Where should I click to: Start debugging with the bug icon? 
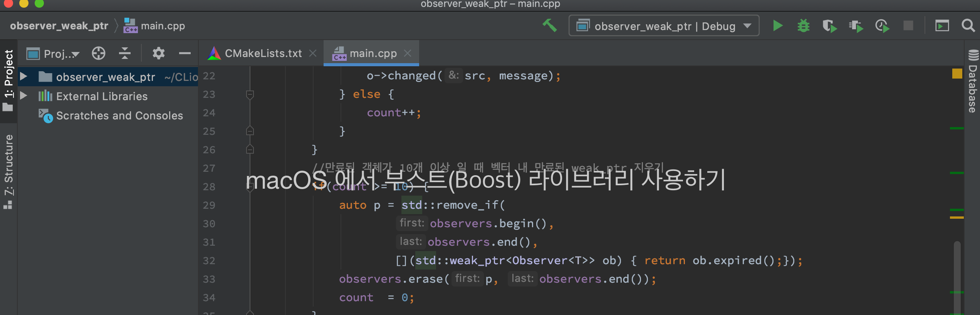click(804, 26)
